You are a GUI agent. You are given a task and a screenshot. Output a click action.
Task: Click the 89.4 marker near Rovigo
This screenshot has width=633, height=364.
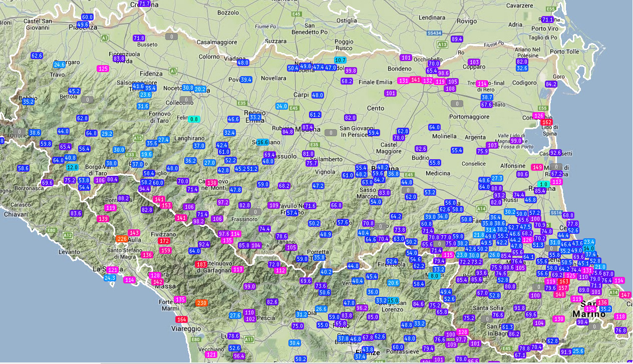click(457, 39)
